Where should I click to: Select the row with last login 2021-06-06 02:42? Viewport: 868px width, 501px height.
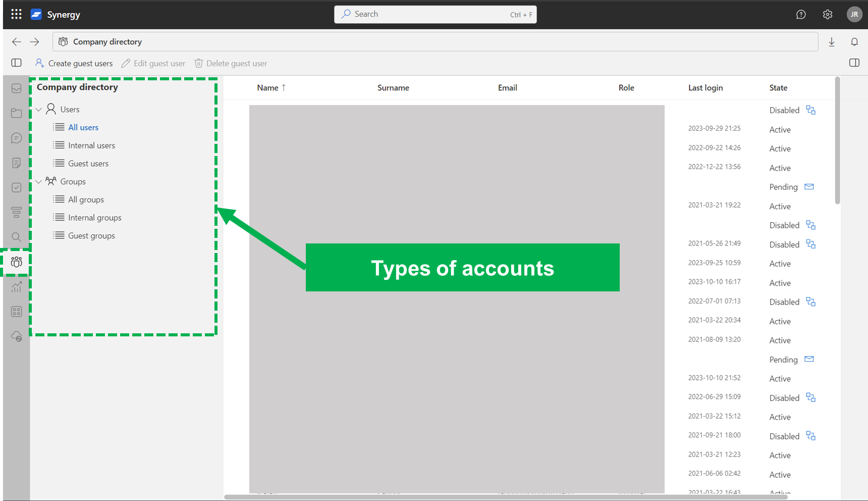click(528, 474)
